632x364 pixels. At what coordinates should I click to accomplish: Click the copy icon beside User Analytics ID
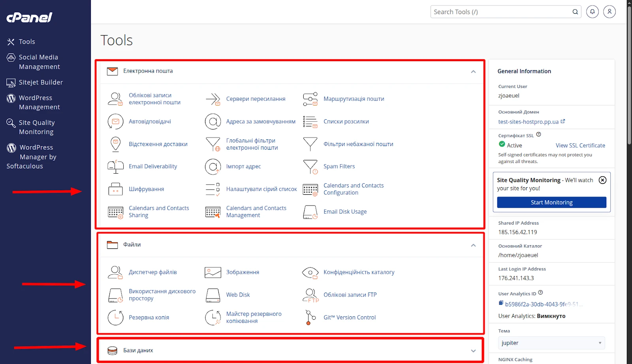(x=501, y=303)
